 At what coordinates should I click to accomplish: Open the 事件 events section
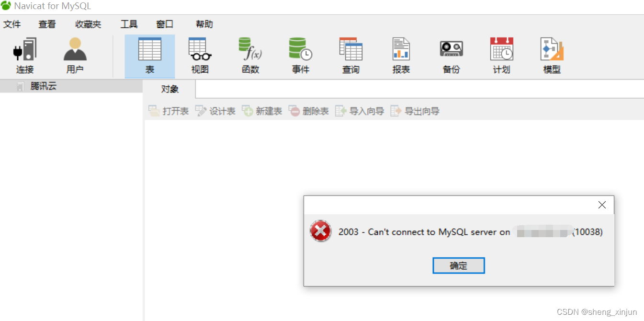point(301,56)
